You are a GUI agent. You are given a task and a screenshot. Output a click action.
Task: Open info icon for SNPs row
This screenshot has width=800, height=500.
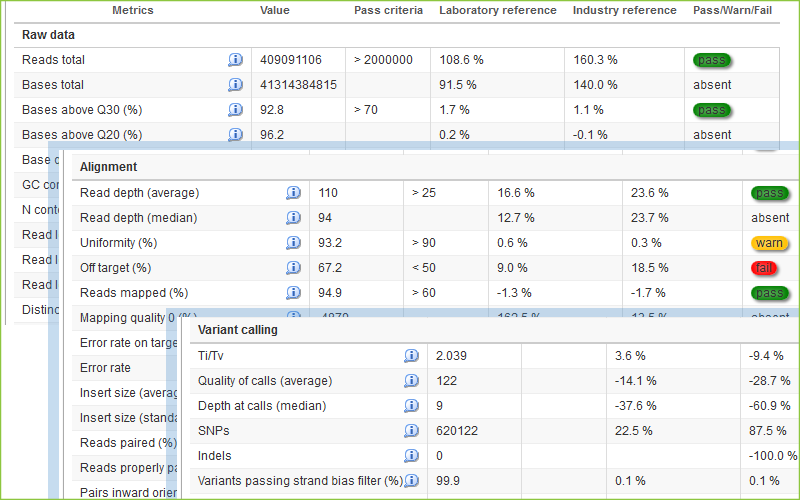point(411,431)
